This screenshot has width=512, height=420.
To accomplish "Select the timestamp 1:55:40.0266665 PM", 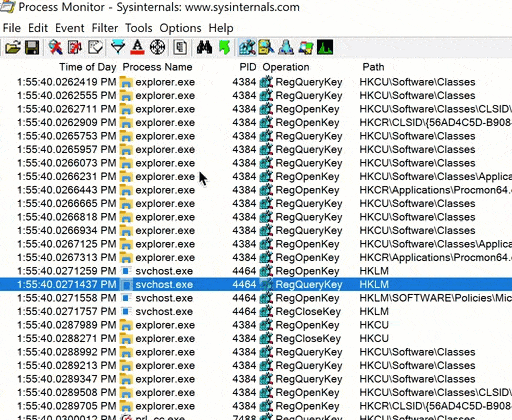I will click(67, 204).
